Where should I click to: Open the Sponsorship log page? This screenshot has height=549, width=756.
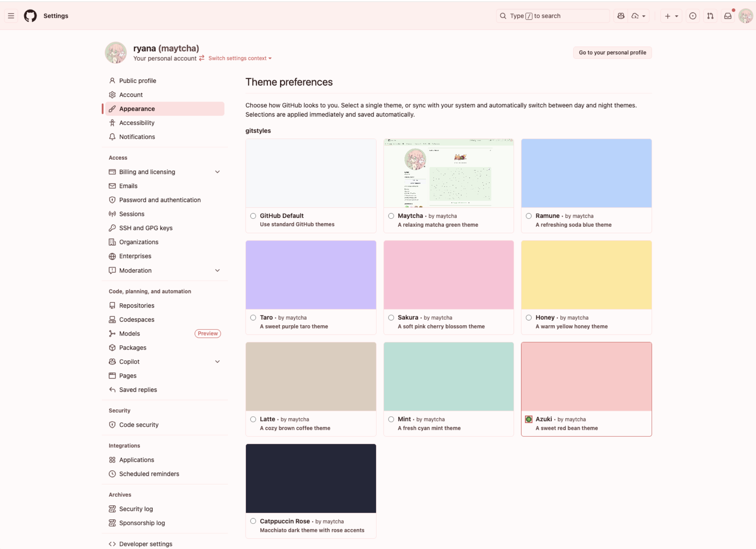[142, 523]
